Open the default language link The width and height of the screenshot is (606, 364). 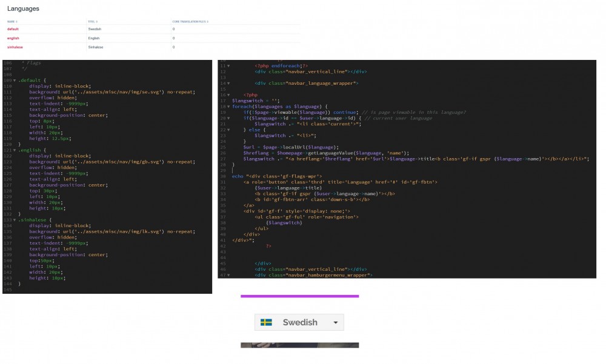tap(13, 29)
